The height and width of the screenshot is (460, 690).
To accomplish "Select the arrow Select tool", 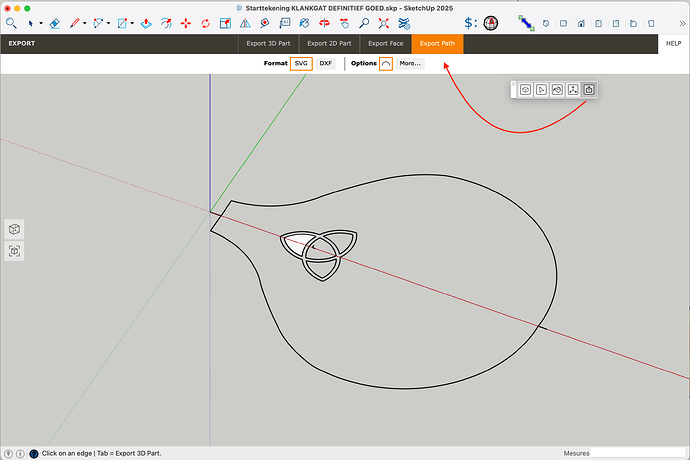I will 30,23.
